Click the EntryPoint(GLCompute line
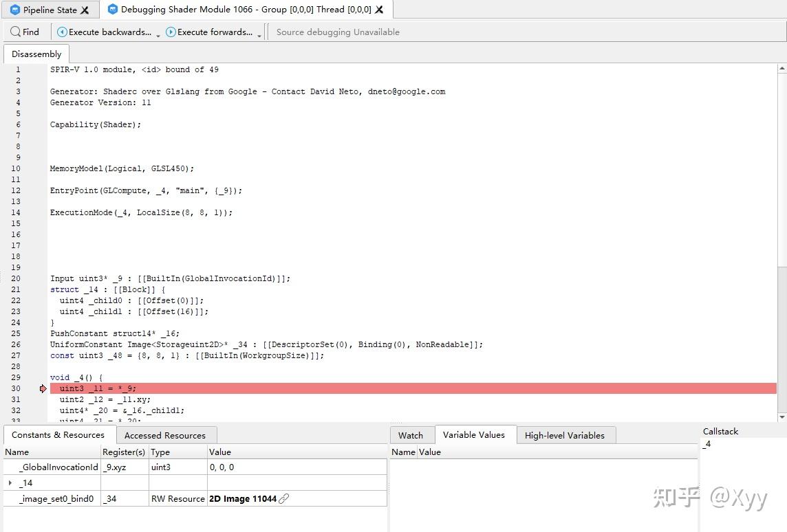 (146, 190)
